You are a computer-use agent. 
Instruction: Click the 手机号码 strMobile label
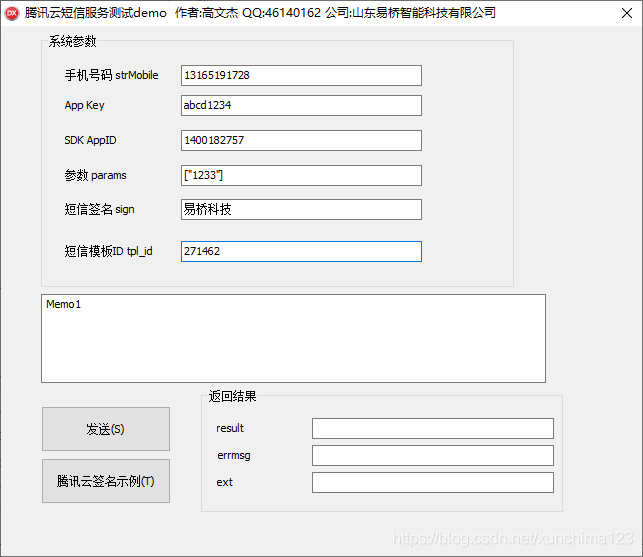[112, 75]
